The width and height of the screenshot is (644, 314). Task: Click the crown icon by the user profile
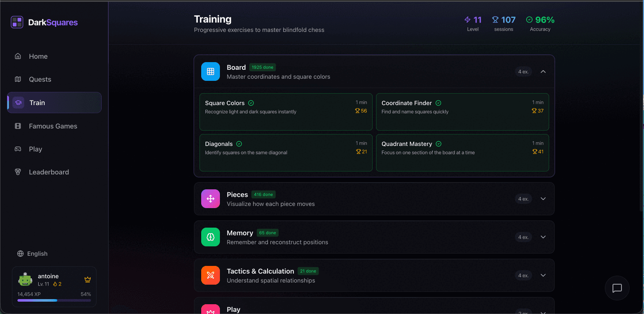[x=88, y=280]
